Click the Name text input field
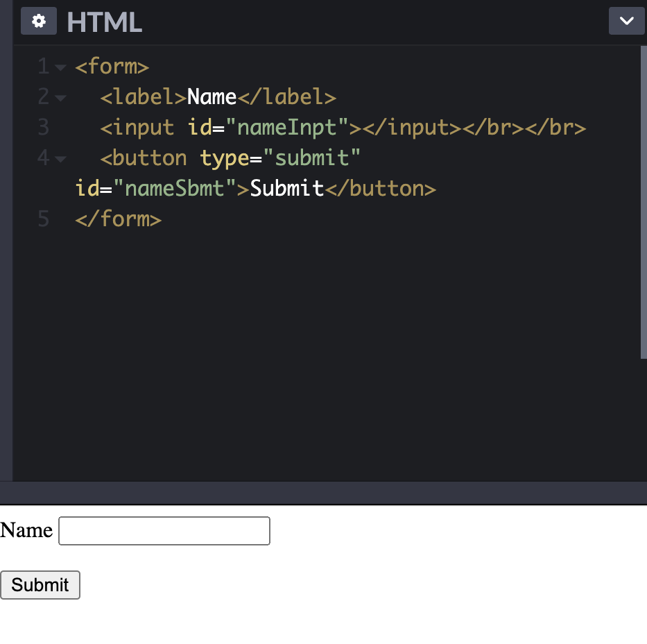Screen dimensions: 647x644 (164, 530)
